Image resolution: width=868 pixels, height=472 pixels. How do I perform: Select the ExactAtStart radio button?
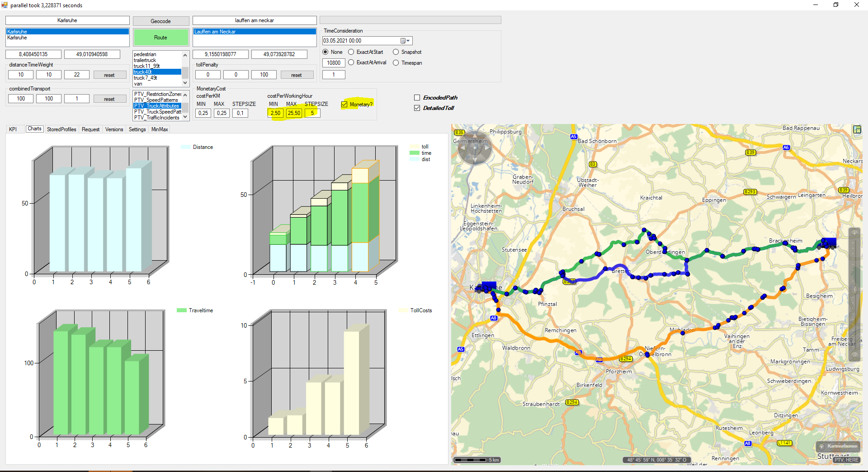tap(351, 52)
